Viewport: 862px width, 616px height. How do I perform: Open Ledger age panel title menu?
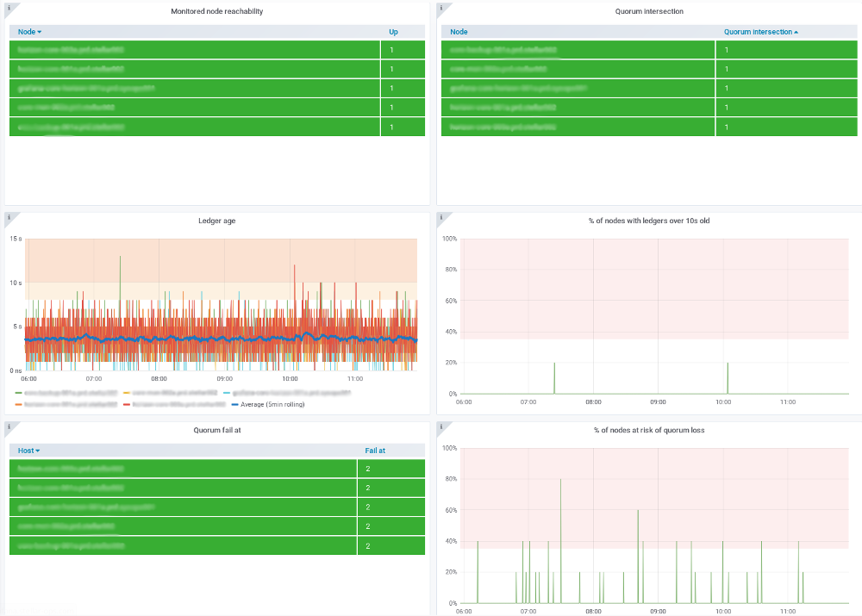pyautogui.click(x=216, y=221)
